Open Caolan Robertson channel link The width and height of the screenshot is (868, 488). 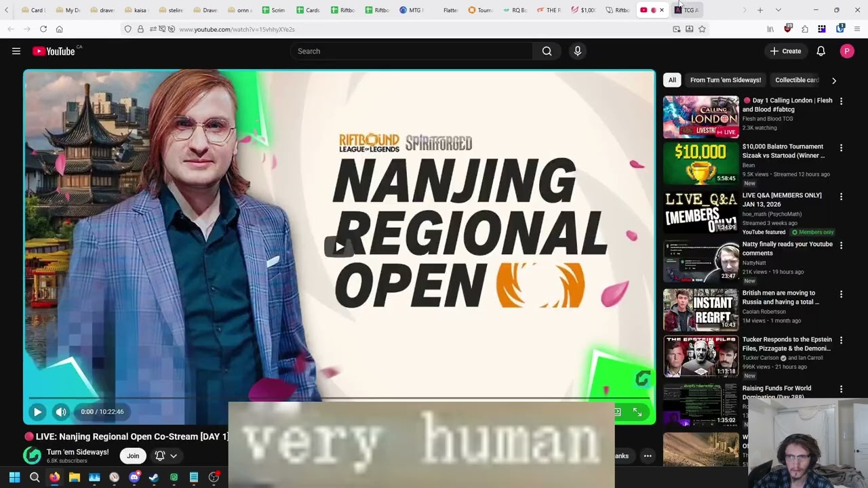click(766, 312)
